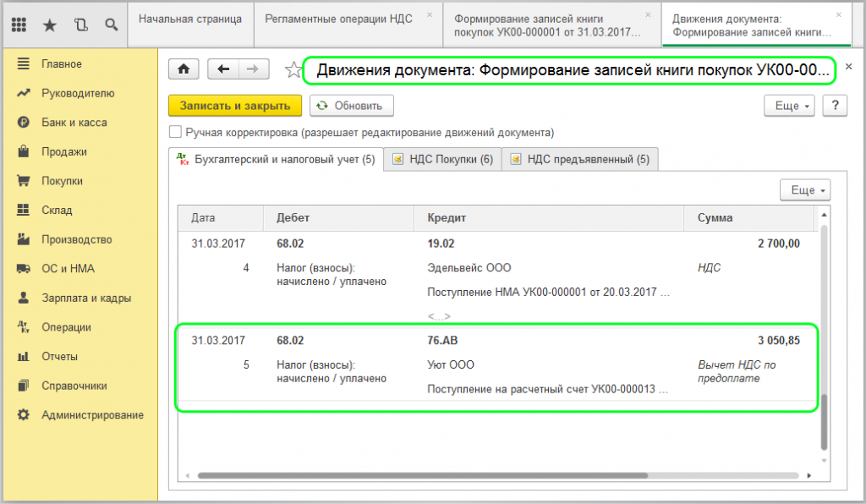Expand the top Еще dropdown menu
866x504 pixels.
click(x=788, y=106)
